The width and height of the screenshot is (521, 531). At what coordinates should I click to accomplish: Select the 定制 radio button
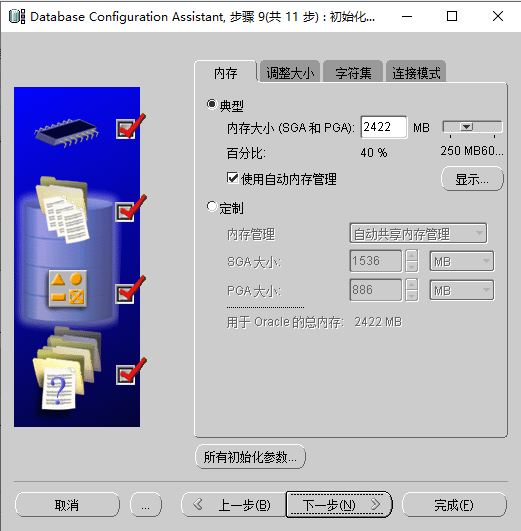(212, 206)
